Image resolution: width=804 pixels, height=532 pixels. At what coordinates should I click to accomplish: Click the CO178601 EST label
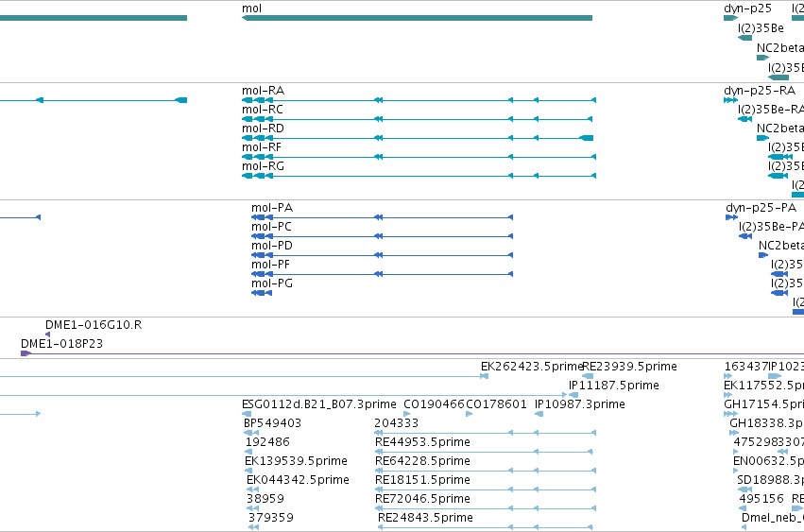496,404
